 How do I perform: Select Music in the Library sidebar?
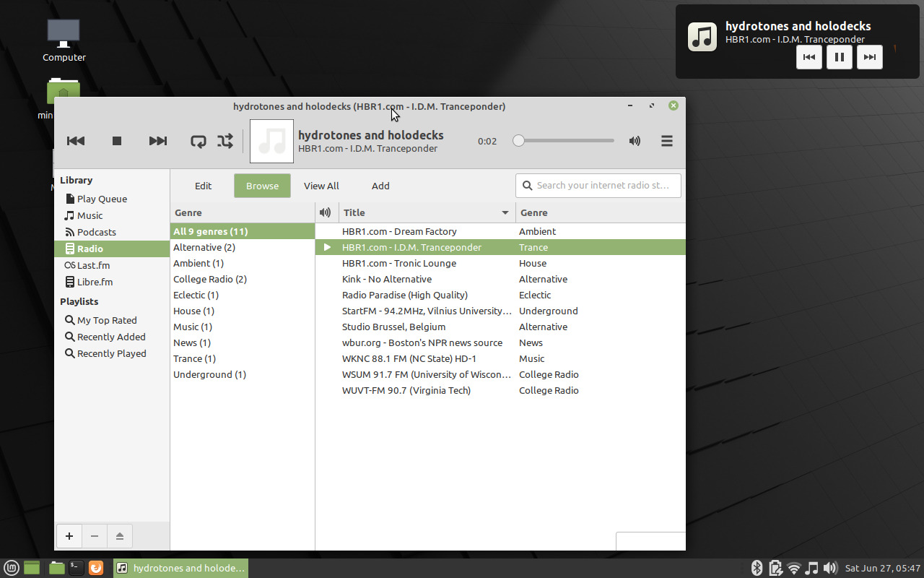(x=112, y=215)
